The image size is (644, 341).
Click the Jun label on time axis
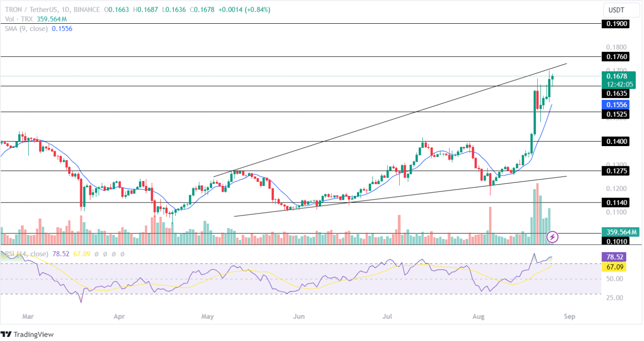(x=299, y=316)
